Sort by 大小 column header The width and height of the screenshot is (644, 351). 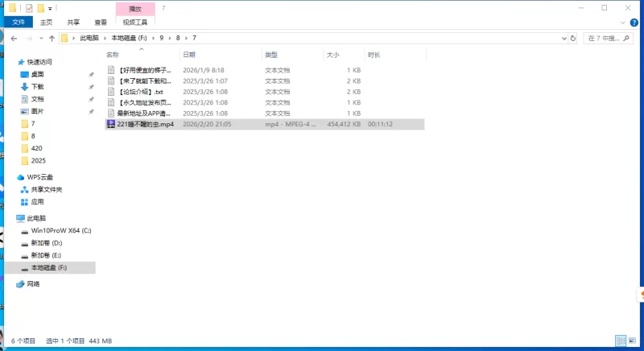tap(345, 55)
